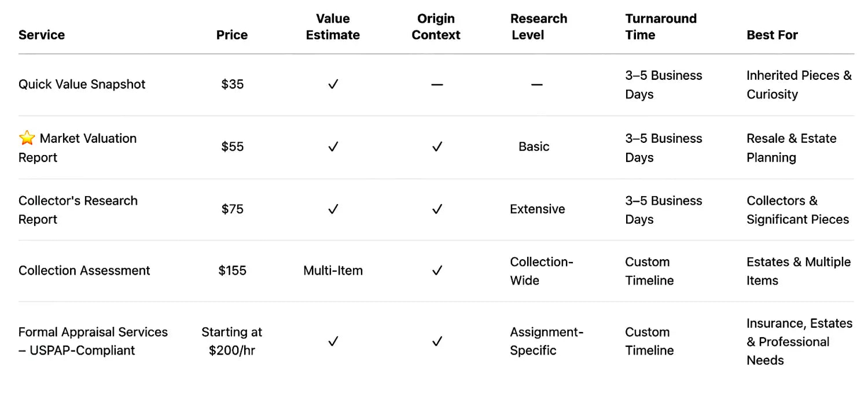Viewport: 868px width, 395px height.
Task: Click the Origin Context dash for Quick Value Snapshot
Action: [x=437, y=84]
